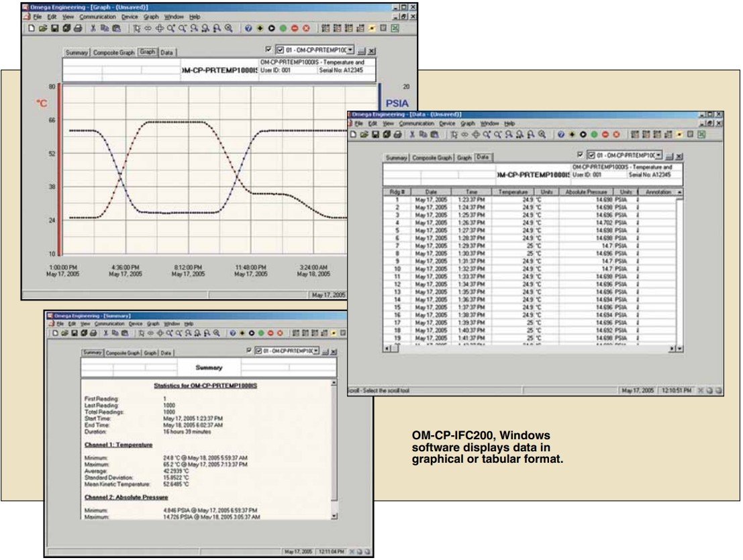Open File menu in Graph window
Screen dimensions: 743x560
pyautogui.click(x=38, y=17)
